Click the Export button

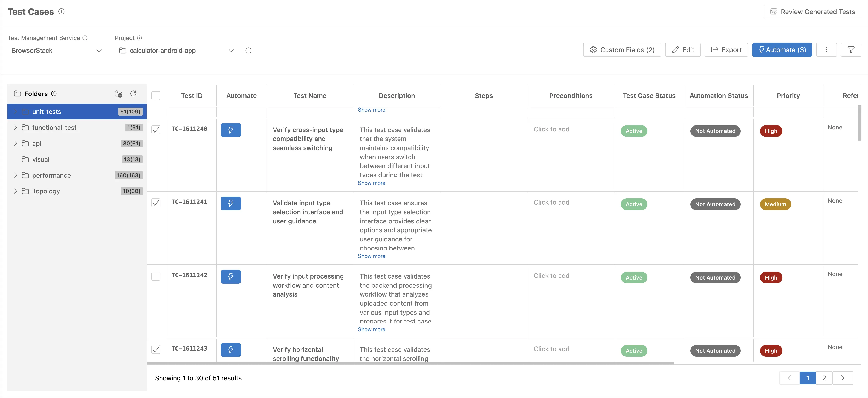[726, 50]
